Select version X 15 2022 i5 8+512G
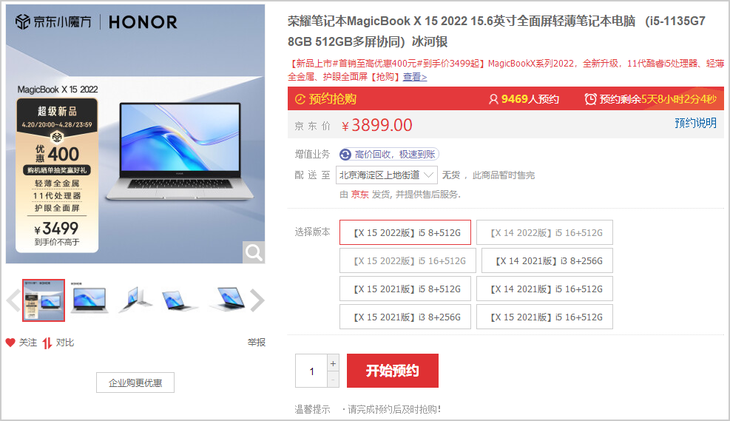This screenshot has height=421, width=730. [x=405, y=232]
